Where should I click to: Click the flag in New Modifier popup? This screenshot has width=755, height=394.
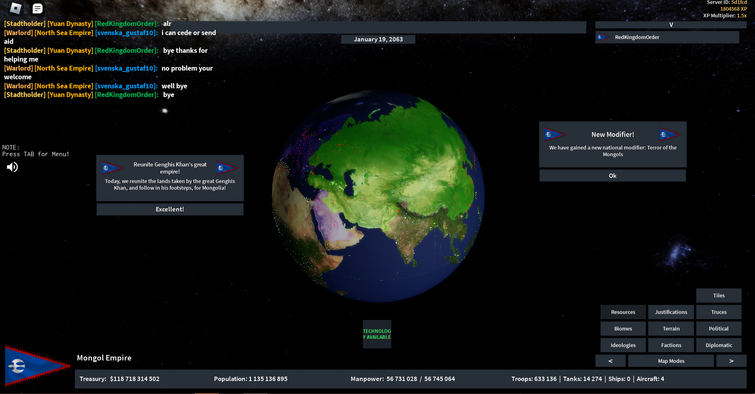554,135
